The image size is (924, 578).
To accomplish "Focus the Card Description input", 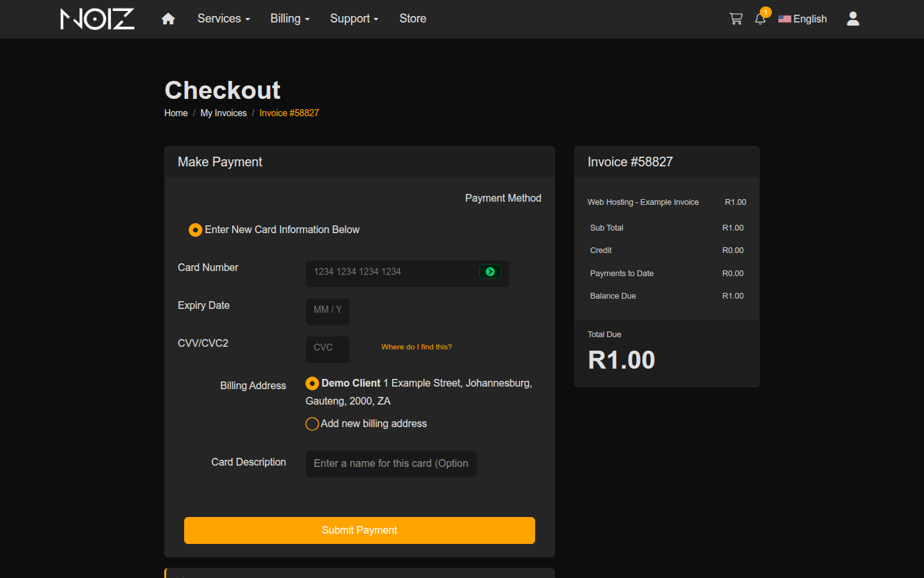I will (x=391, y=464).
